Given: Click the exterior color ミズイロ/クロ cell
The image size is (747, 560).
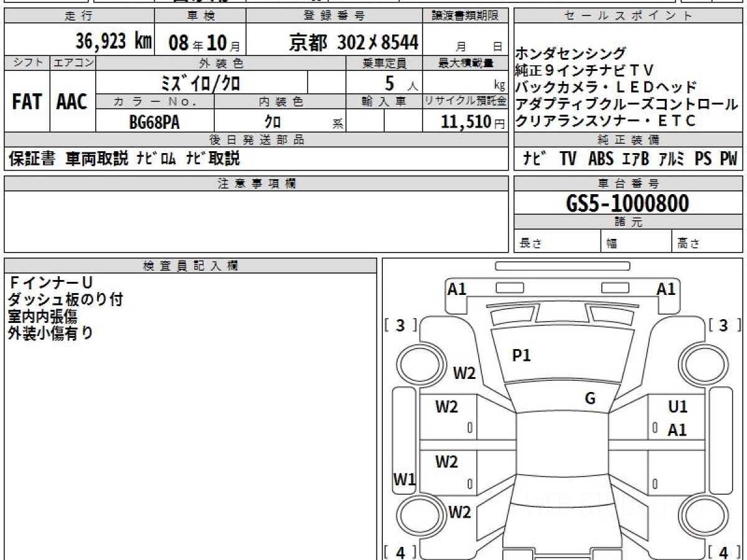Looking at the screenshot, I should point(201,82).
